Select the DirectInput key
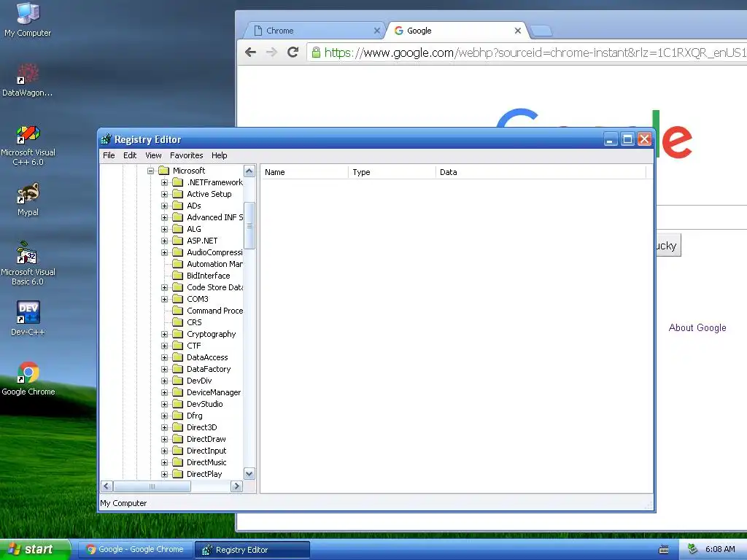Viewport: 747px width, 560px height. [x=206, y=451]
